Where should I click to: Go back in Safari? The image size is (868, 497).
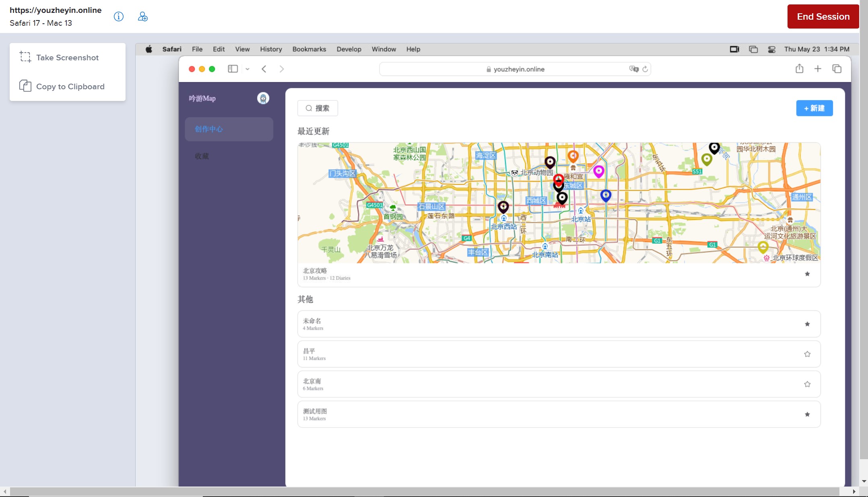[264, 69]
